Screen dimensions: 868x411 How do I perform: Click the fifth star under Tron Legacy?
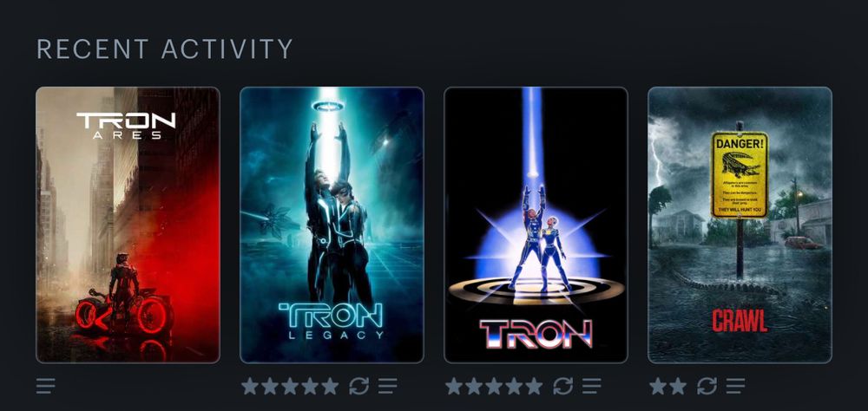click(330, 386)
